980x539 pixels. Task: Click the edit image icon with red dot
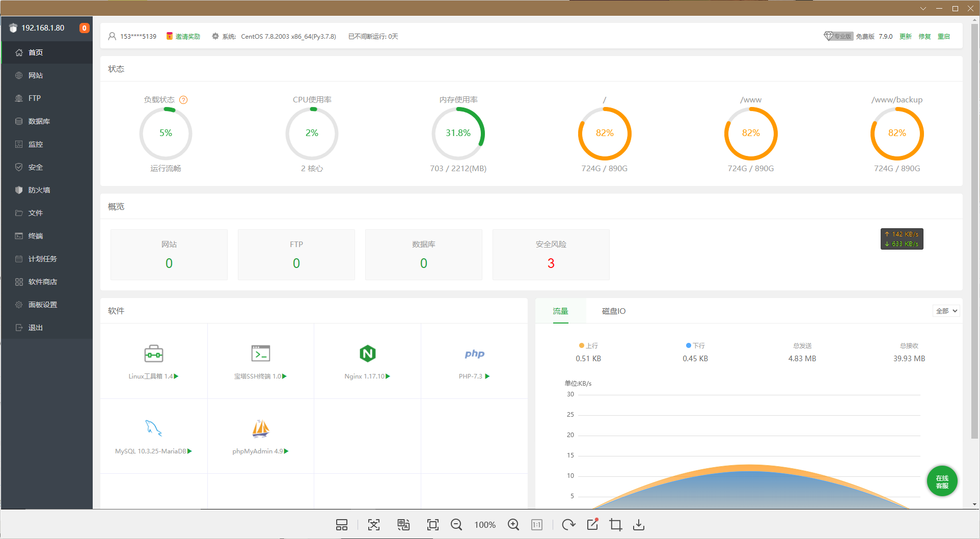pos(592,524)
